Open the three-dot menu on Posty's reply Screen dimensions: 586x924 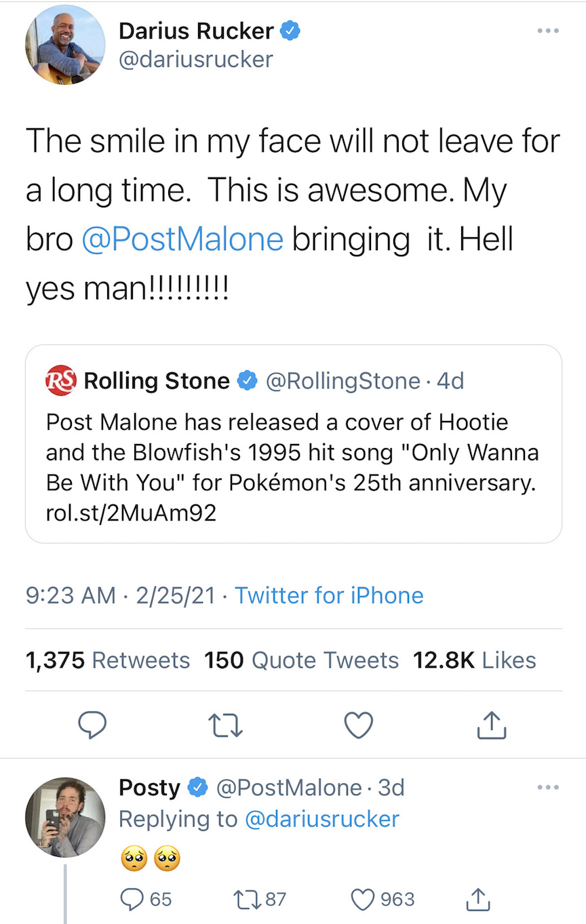(547, 788)
